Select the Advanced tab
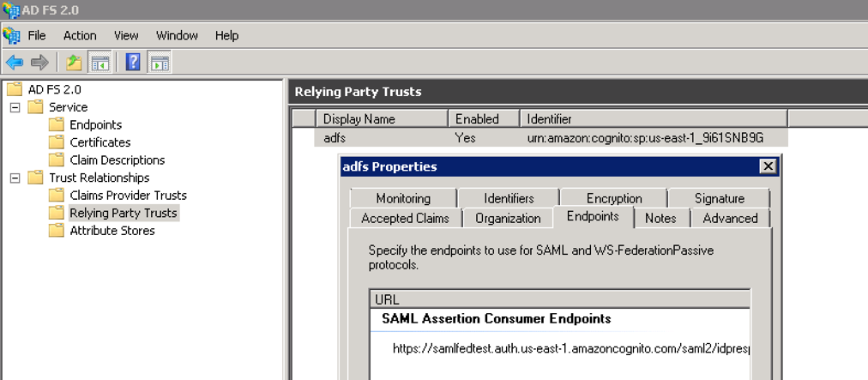 (730, 218)
